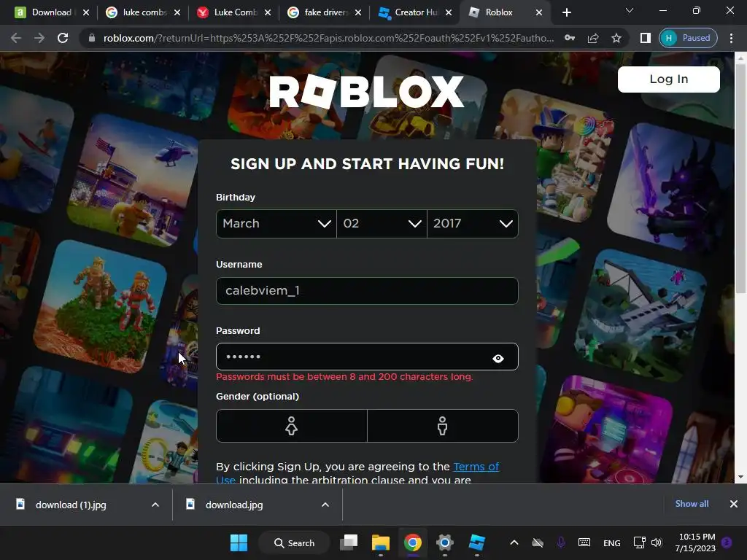This screenshot has height=560, width=747.
Task: Bookmark this tab with star icon
Action: coord(616,38)
